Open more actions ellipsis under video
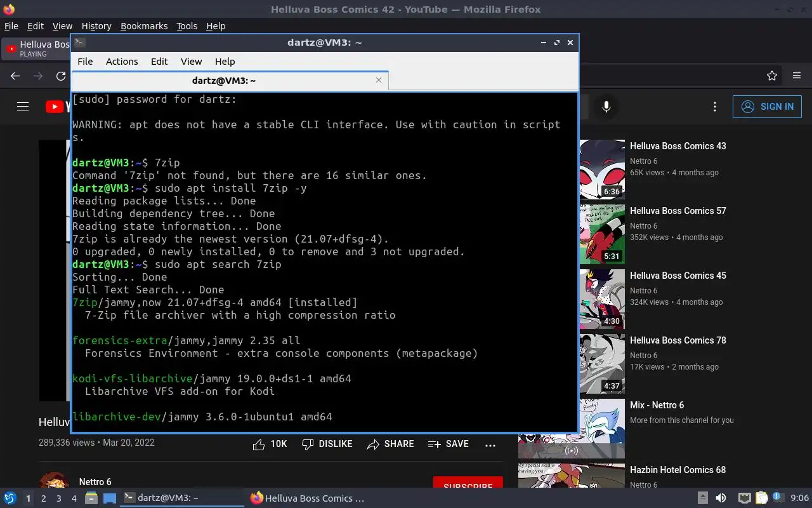The image size is (812, 508). point(490,445)
